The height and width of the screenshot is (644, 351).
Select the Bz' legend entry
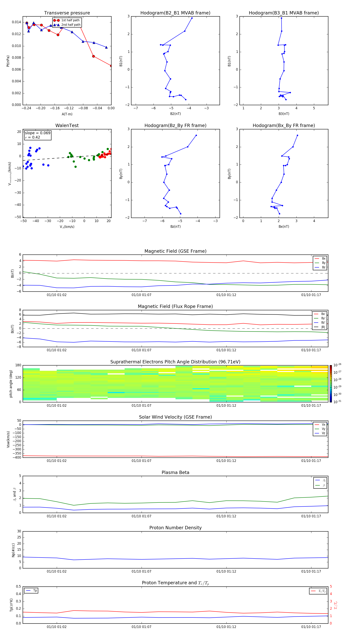pos(320,323)
